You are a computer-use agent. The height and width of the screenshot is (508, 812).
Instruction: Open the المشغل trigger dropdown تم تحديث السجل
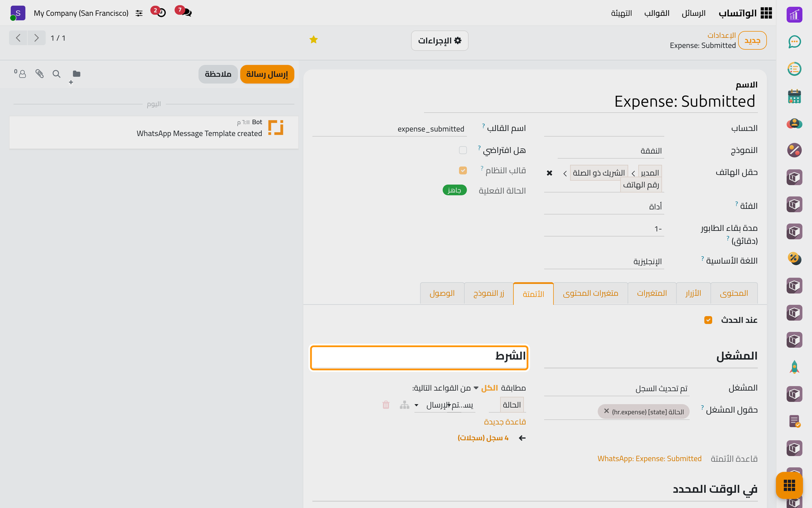tap(617, 388)
